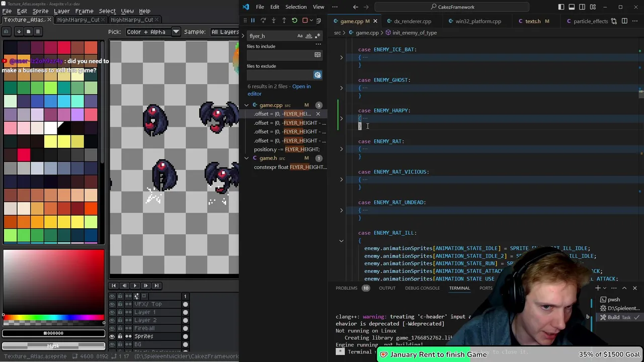Screen dimensions: 644x362
Task: Open Sample All Layers dropdown
Action: pos(225,32)
